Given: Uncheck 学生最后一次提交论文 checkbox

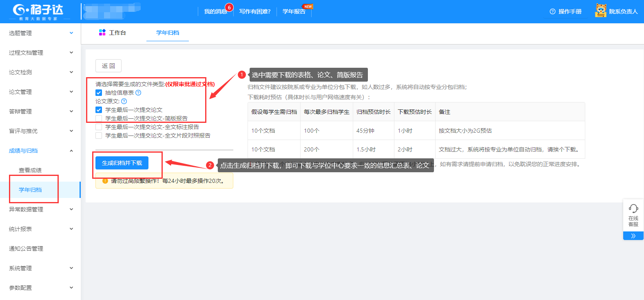Looking at the screenshot, I should click(x=99, y=110).
